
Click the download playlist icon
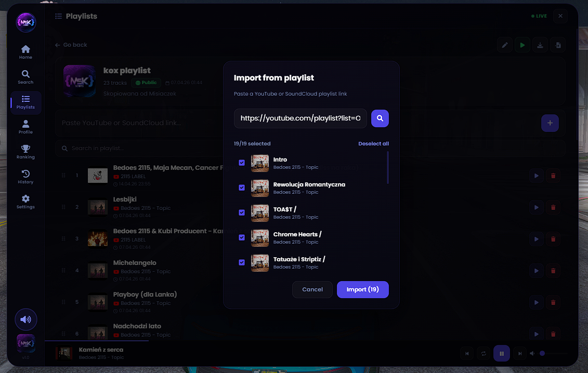click(540, 45)
